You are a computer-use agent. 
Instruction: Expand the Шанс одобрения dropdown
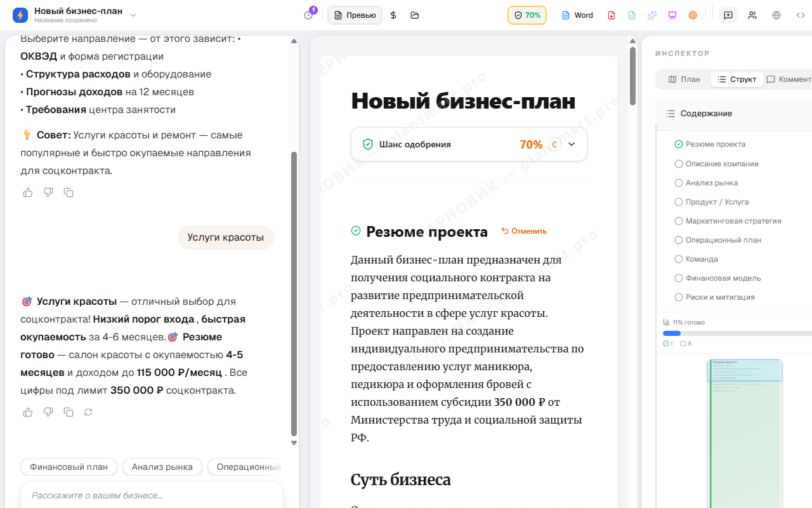[570, 144]
